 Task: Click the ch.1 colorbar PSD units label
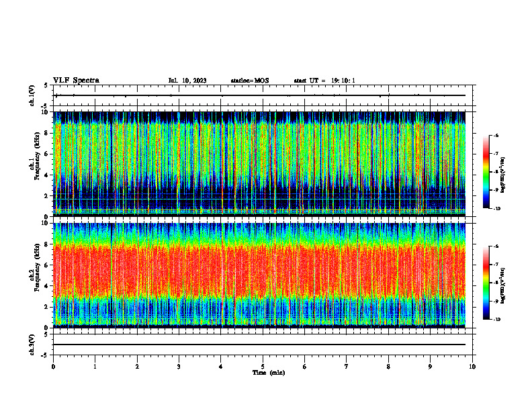503,175
